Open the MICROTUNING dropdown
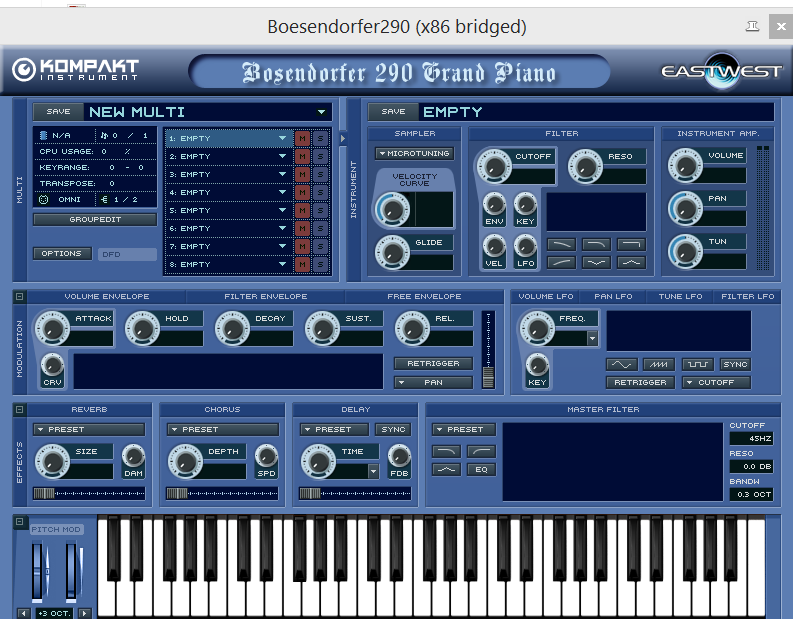This screenshot has width=793, height=619. pyautogui.click(x=414, y=153)
